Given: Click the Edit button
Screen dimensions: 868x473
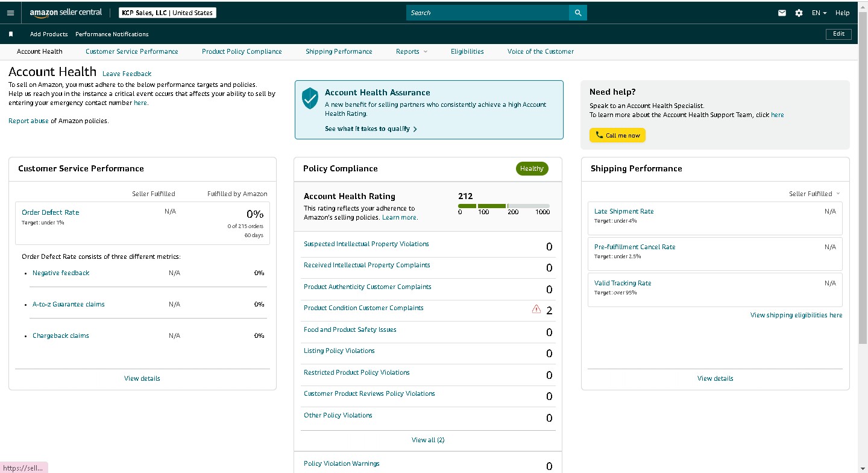Looking at the screenshot, I should (x=838, y=34).
